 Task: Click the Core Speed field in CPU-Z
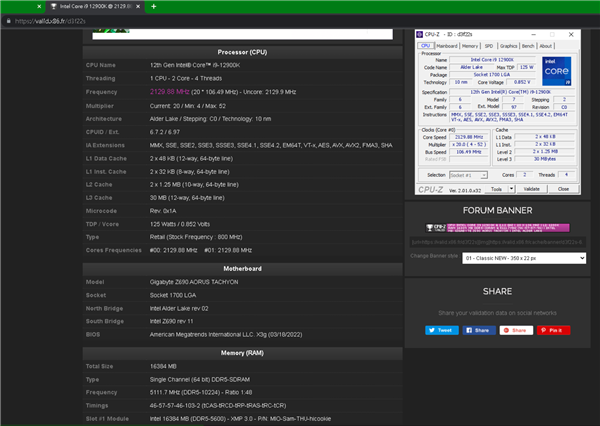pyautogui.click(x=469, y=137)
